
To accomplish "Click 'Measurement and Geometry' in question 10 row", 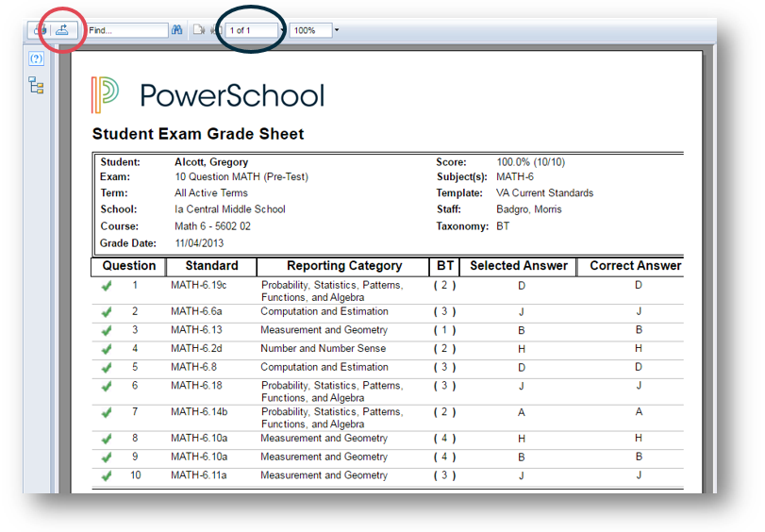I will pos(324,475).
